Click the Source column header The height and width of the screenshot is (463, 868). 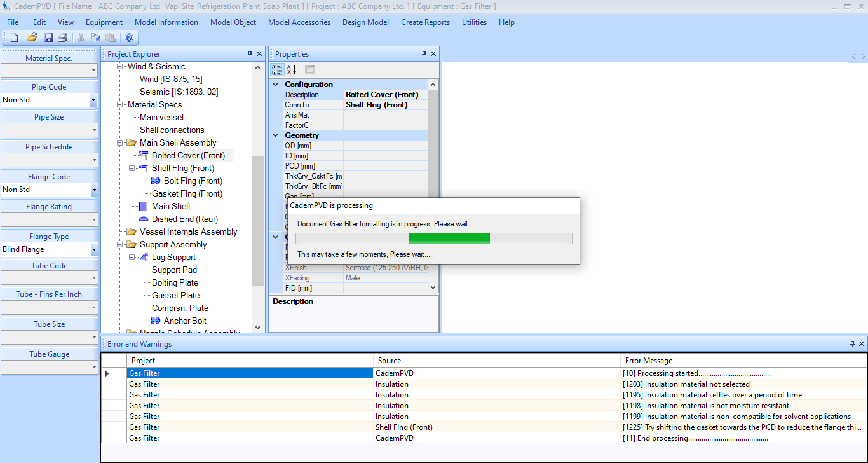click(x=497, y=361)
